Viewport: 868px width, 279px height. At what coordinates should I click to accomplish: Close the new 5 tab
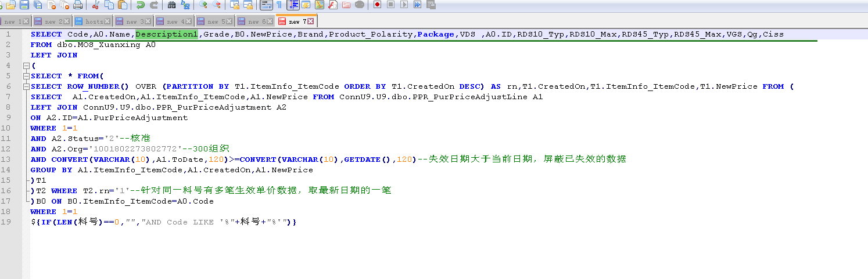[x=229, y=21]
